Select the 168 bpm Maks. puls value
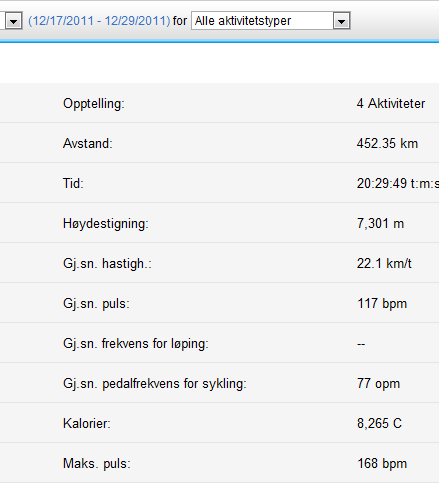Viewport: 439px width, 490px height. (x=382, y=464)
